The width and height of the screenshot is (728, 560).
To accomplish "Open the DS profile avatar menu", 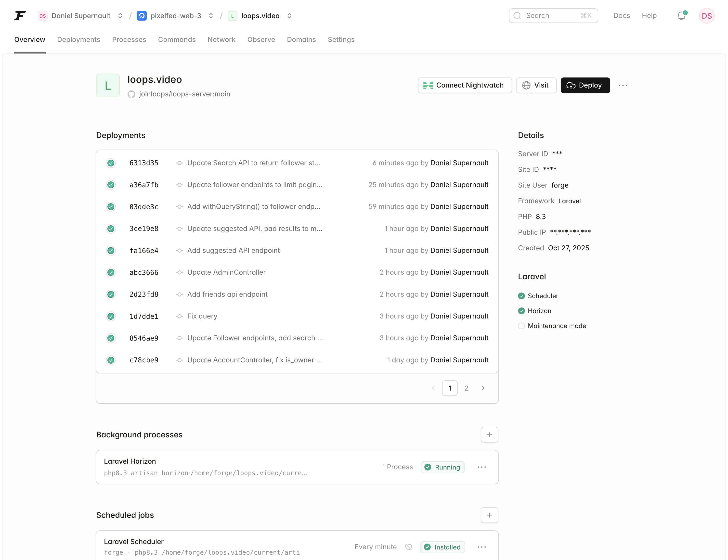I will (x=707, y=15).
